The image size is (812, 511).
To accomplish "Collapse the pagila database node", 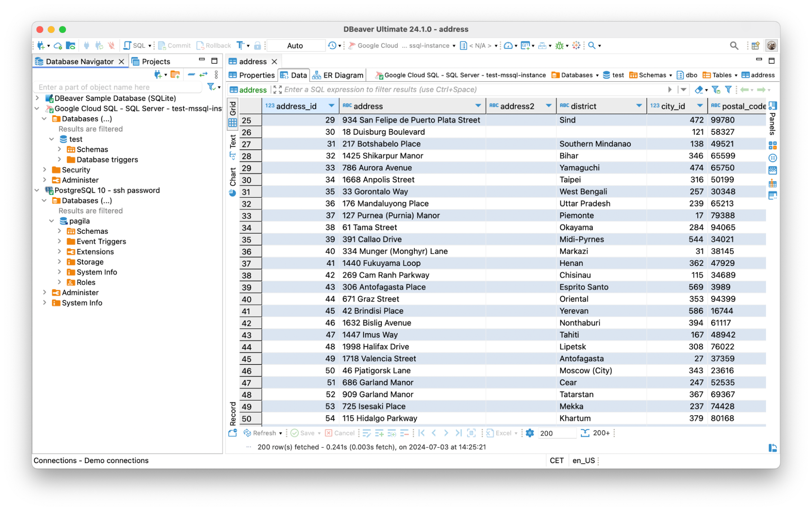I will pos(52,221).
